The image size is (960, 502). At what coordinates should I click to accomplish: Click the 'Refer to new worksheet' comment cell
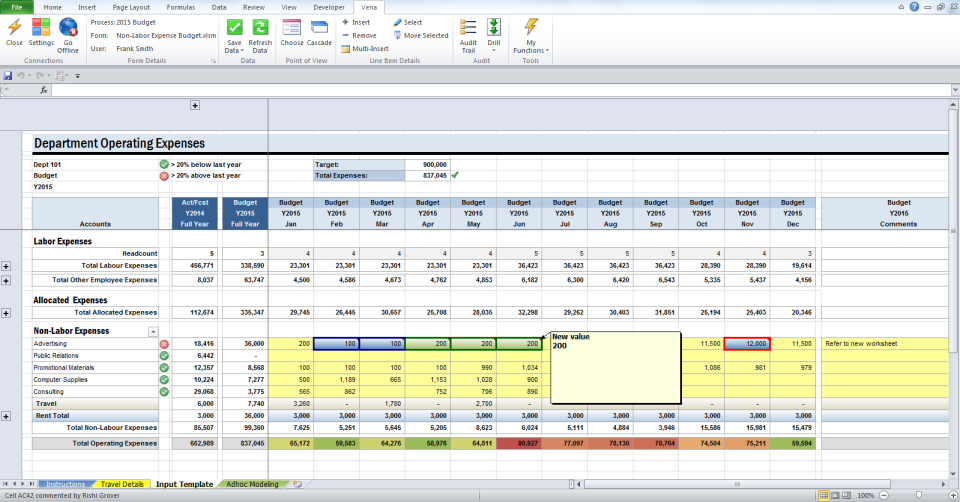[x=884, y=344]
